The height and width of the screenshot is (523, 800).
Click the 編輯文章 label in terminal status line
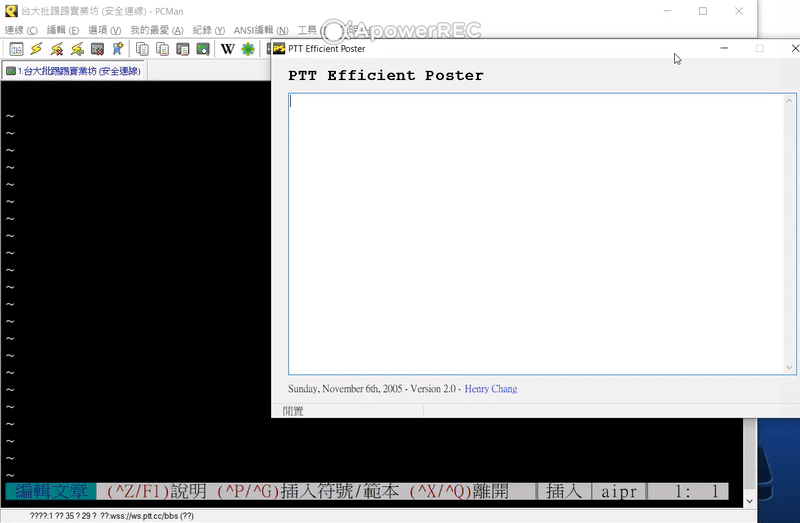(x=51, y=491)
